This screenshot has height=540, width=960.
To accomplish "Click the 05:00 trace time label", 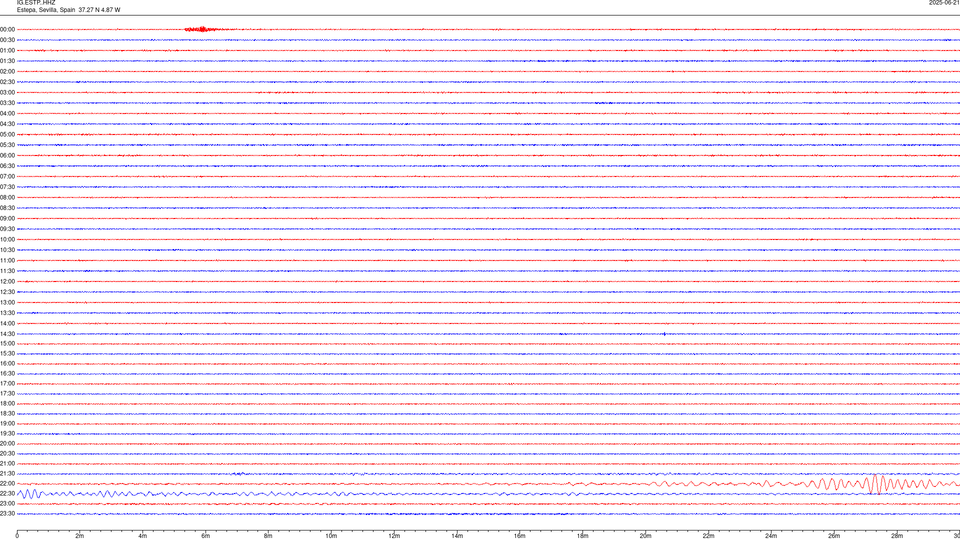I will (7, 135).
